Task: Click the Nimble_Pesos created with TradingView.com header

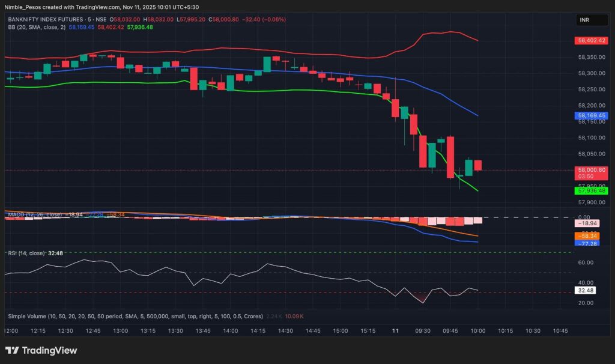Action: 101,7
